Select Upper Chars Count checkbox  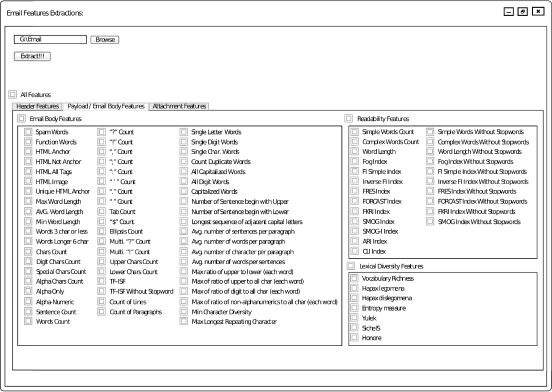(101, 261)
